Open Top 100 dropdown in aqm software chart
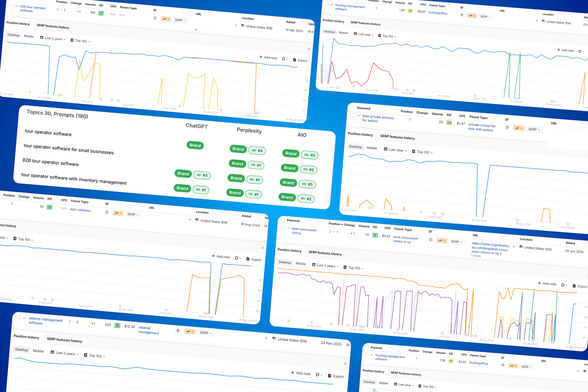The width and height of the screenshot is (588, 392). click(x=23, y=239)
